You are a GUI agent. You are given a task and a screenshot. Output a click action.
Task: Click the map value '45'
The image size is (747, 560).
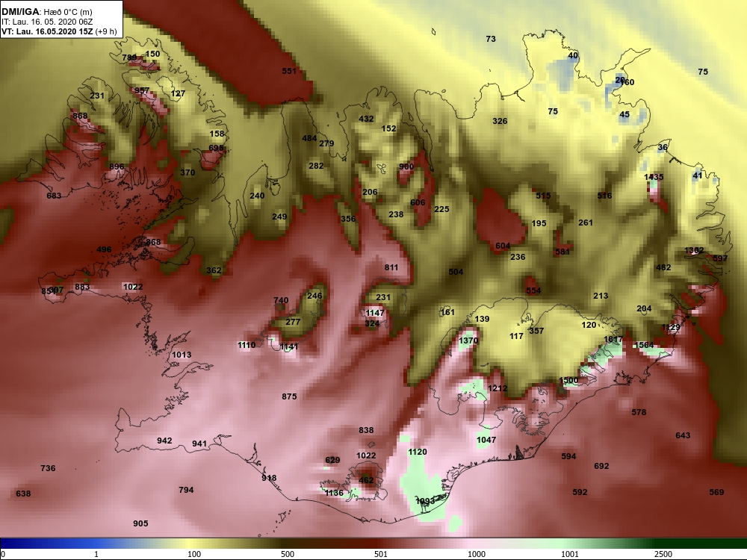coord(624,114)
